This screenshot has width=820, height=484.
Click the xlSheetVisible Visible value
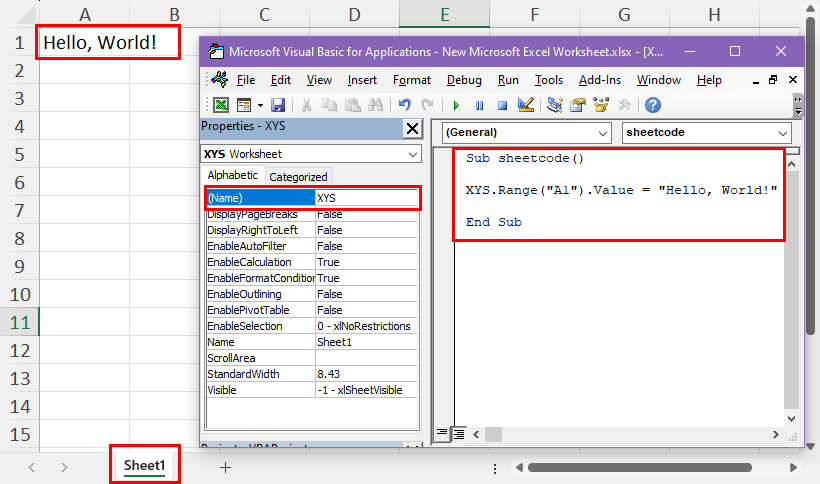[367, 390]
